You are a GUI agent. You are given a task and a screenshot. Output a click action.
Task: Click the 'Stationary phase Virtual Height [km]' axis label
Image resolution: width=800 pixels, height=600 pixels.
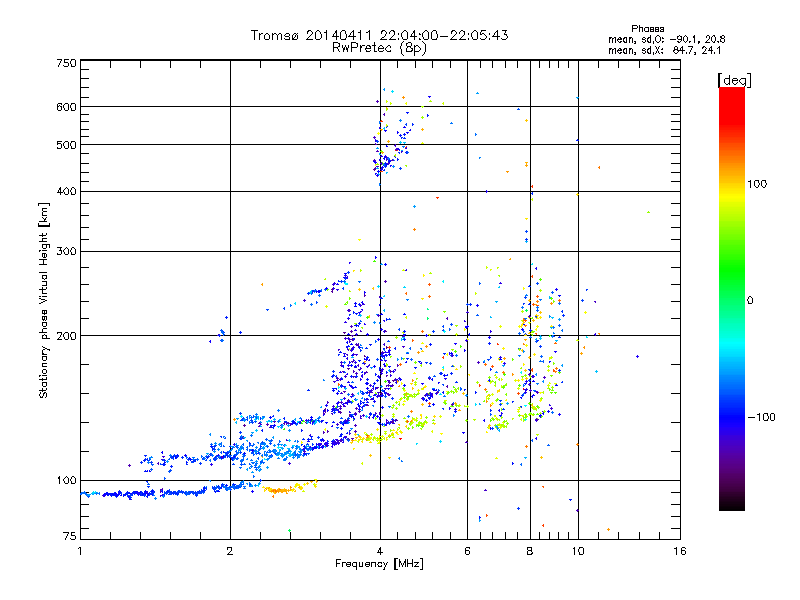44,300
